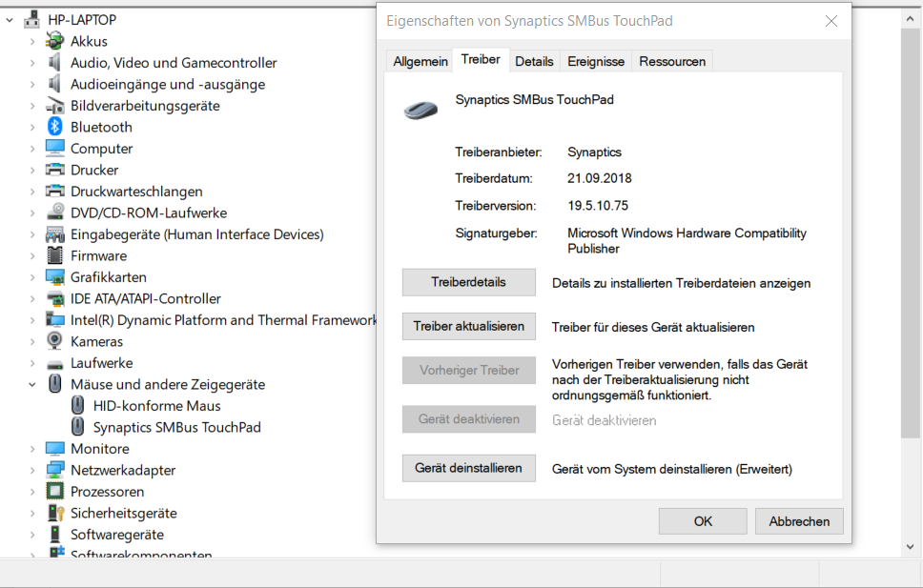The image size is (923, 588).
Task: Expand the Prozessoren category
Action: (32, 492)
